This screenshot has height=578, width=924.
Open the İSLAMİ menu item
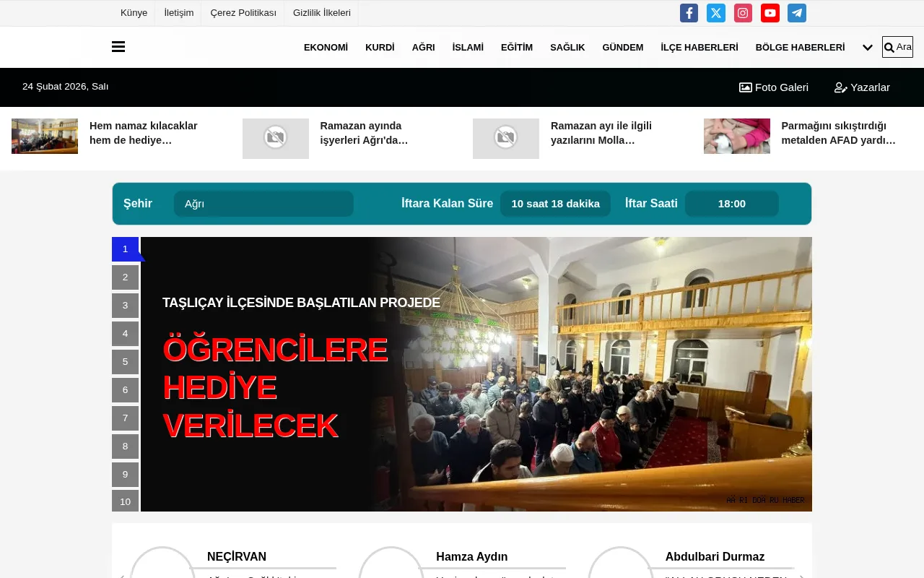coord(467,47)
